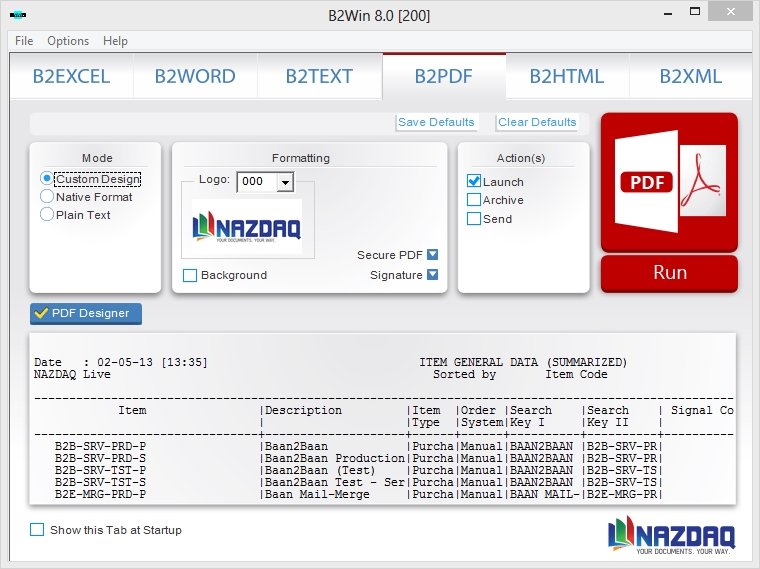This screenshot has height=569, width=760.
Task: Click the checkmark icon on PDF Designer
Action: pyautogui.click(x=41, y=314)
